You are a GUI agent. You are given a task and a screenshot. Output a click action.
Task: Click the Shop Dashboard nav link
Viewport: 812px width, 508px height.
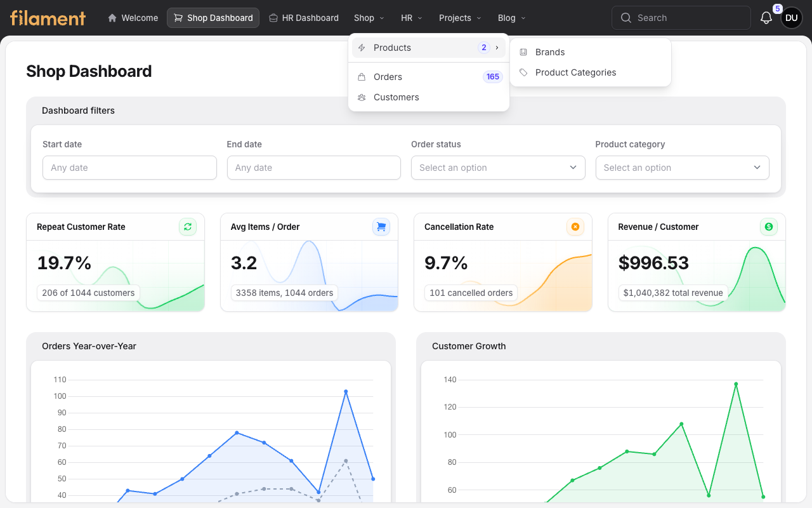pos(213,18)
